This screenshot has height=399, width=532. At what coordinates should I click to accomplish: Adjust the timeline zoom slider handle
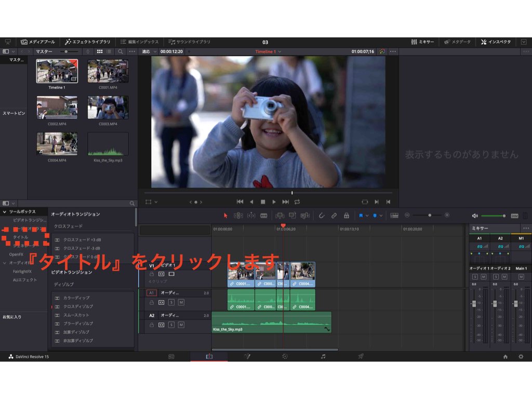430,215
